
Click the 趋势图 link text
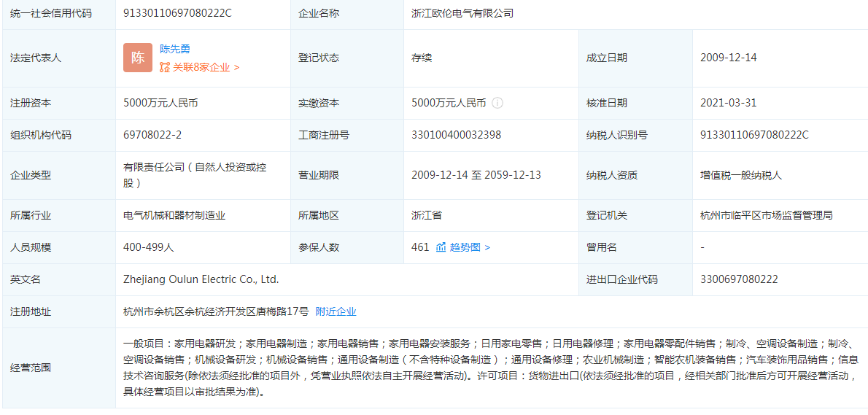465,247
